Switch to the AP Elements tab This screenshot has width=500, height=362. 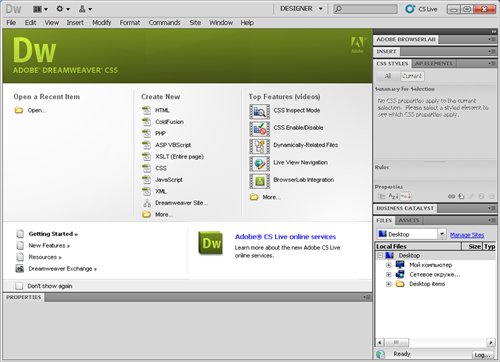pyautogui.click(x=433, y=63)
